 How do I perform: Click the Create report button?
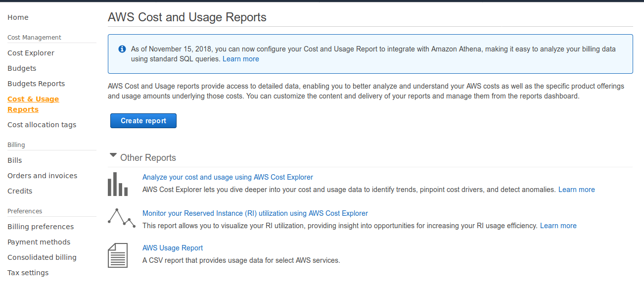pos(143,121)
